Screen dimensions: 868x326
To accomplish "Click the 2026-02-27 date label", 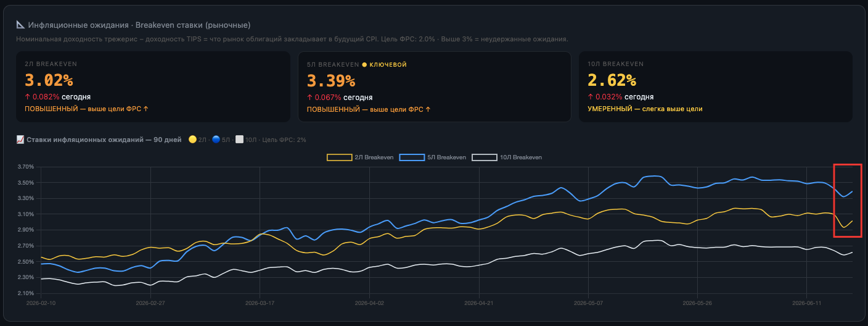I will tap(150, 303).
